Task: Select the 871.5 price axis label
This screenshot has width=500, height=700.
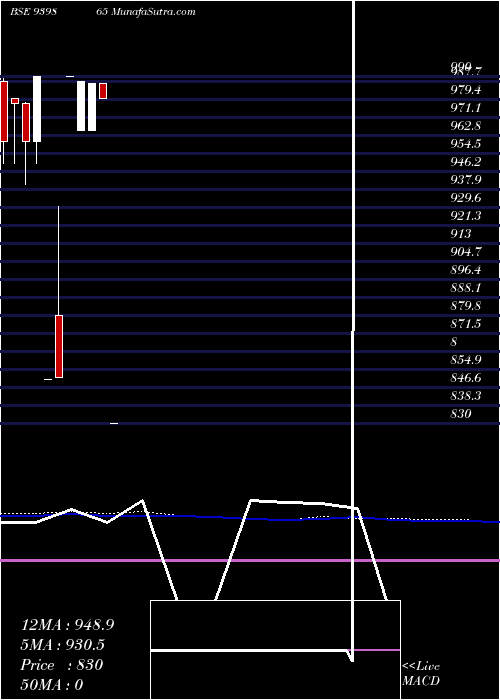Action: [466, 324]
